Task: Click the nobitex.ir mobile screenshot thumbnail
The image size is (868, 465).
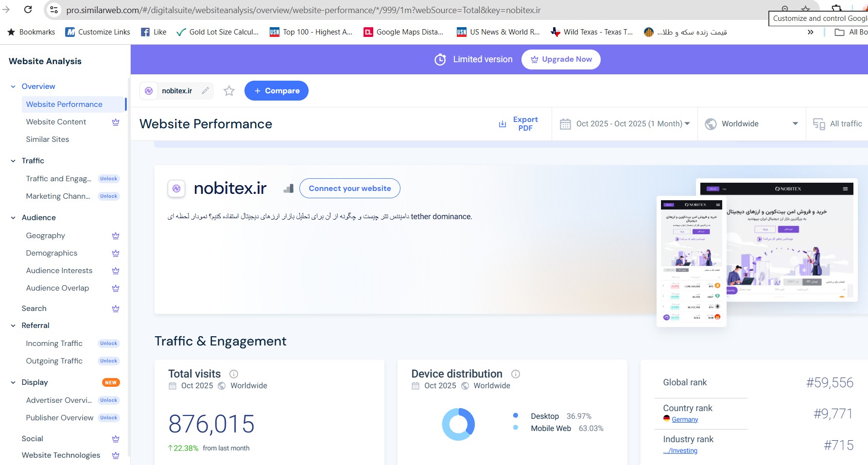Action: tap(691, 261)
